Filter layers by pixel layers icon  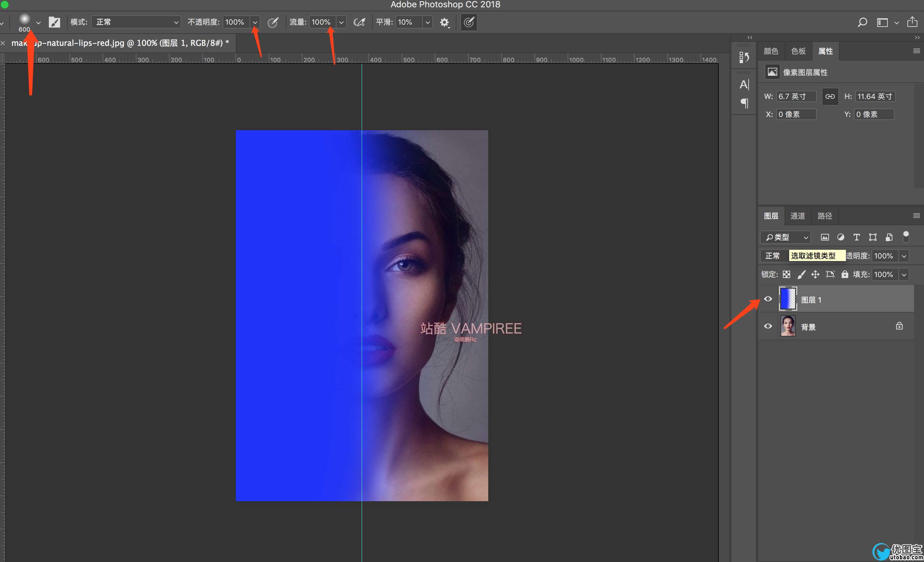(825, 237)
